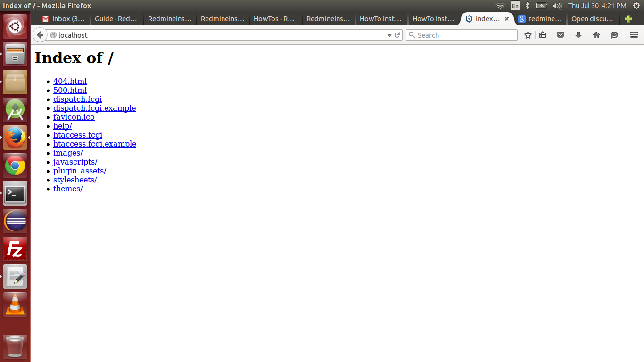Open the 404.html link
The height and width of the screenshot is (362, 644).
click(x=70, y=81)
